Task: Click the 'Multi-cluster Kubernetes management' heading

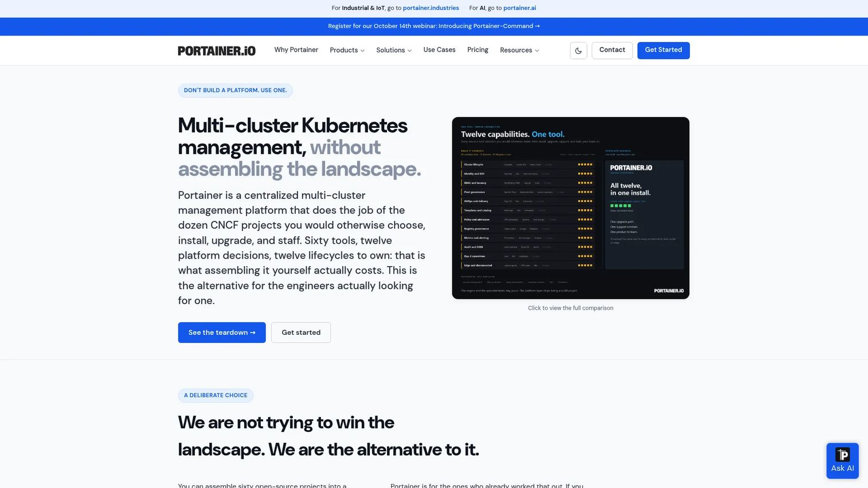Action: coord(299,147)
